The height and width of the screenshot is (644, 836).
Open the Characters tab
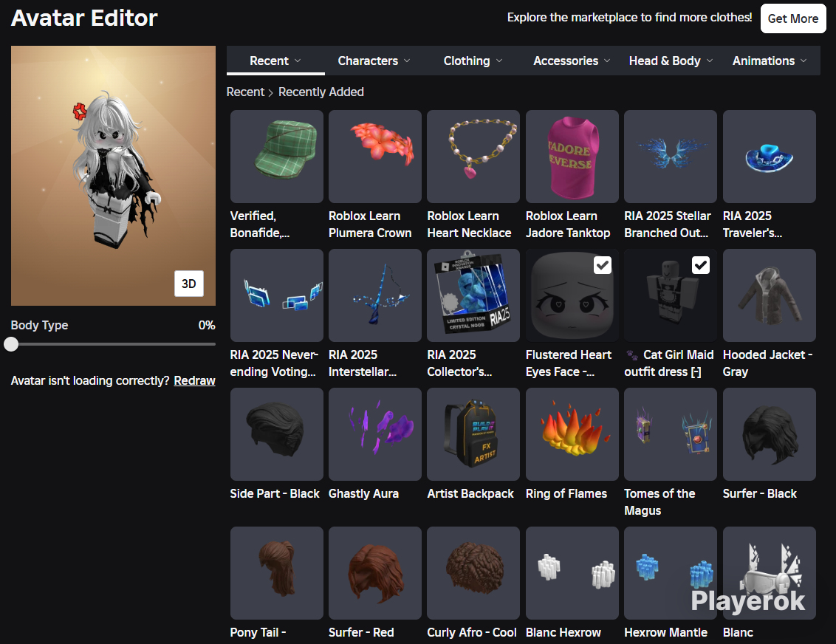pyautogui.click(x=374, y=61)
